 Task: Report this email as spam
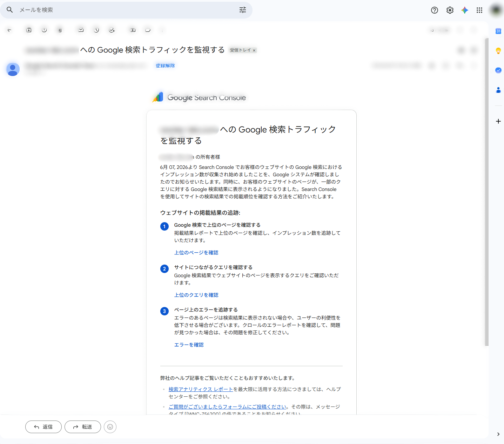[x=44, y=30]
